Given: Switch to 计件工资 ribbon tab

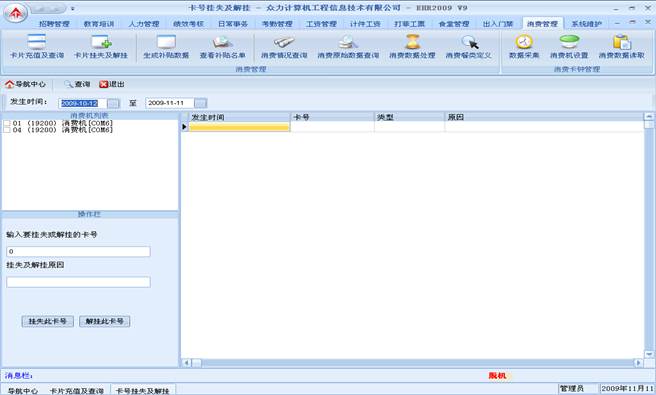Looking at the screenshot, I should click(365, 24).
